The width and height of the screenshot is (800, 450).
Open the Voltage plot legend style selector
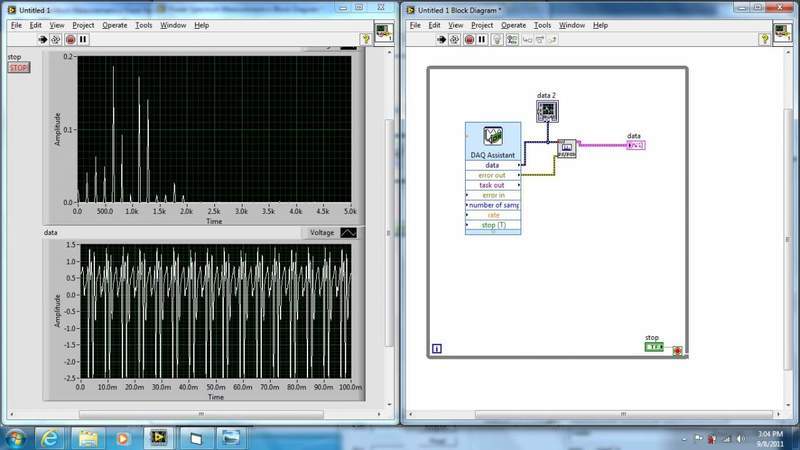point(347,232)
